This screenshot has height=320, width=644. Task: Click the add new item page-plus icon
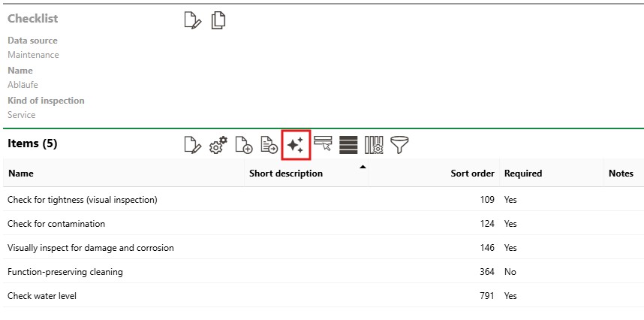(x=244, y=145)
